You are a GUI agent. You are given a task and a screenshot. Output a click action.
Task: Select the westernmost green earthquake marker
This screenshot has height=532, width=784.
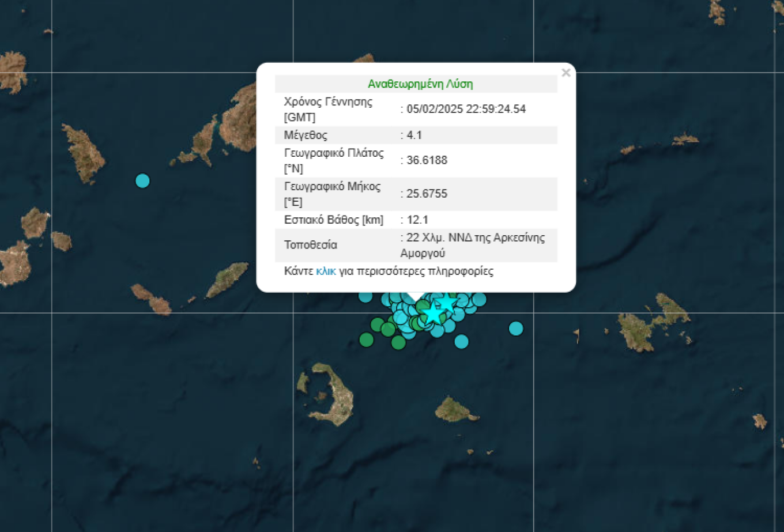366,340
